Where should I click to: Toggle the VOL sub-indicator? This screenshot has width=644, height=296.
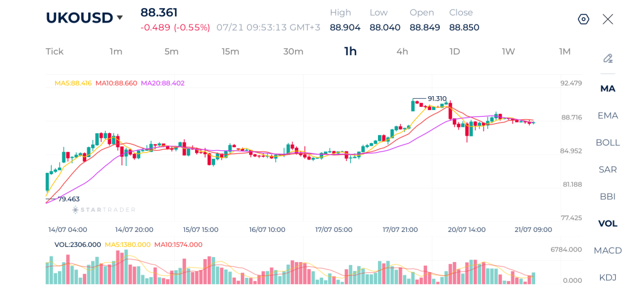(608, 223)
